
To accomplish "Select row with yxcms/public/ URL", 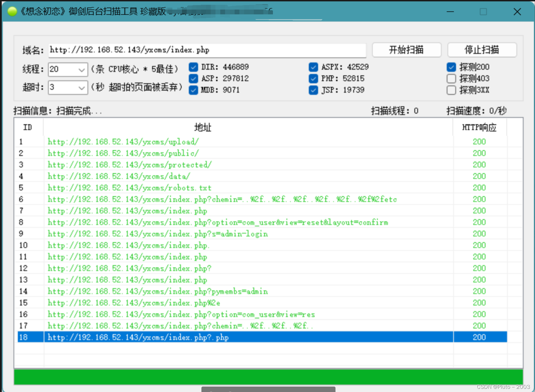I will (262, 153).
